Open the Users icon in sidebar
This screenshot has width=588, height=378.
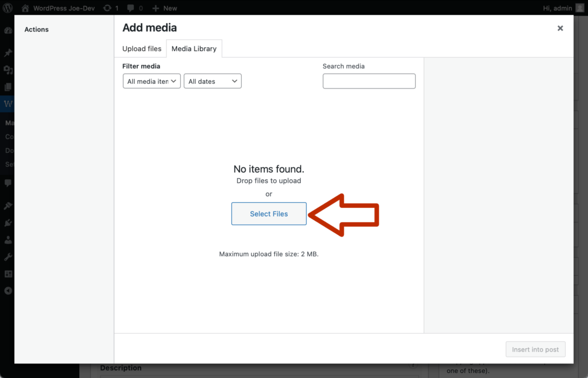[8, 240]
